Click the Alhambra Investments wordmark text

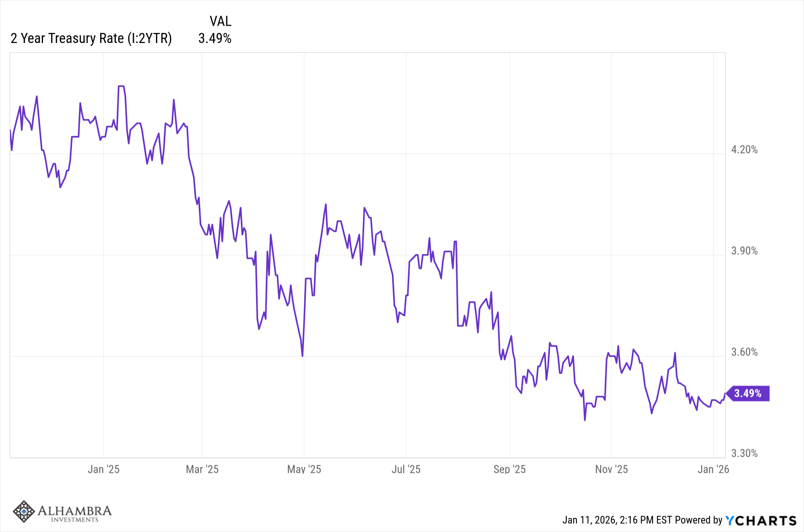click(x=75, y=513)
